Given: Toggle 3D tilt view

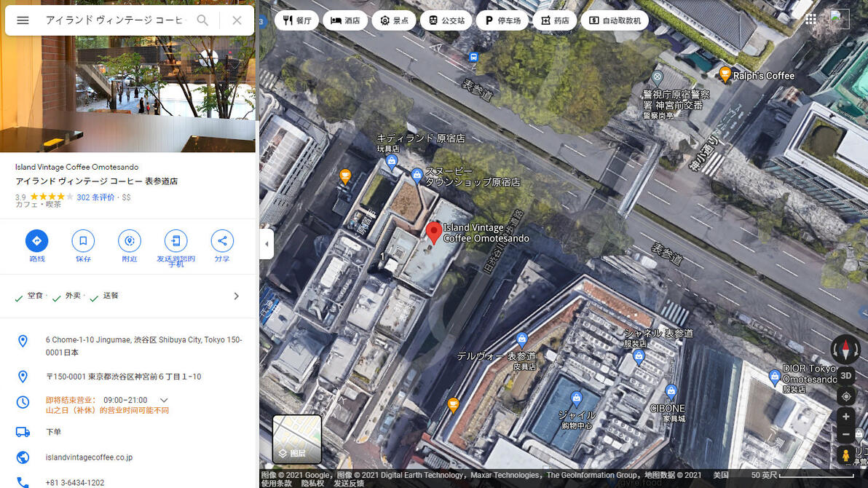Looking at the screenshot, I should [x=845, y=376].
